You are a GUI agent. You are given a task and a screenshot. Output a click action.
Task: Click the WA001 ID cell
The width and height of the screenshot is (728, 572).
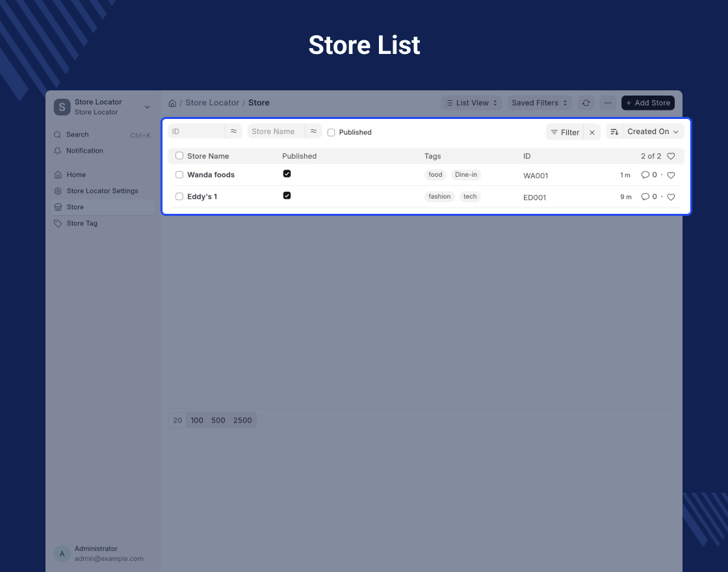(536, 176)
